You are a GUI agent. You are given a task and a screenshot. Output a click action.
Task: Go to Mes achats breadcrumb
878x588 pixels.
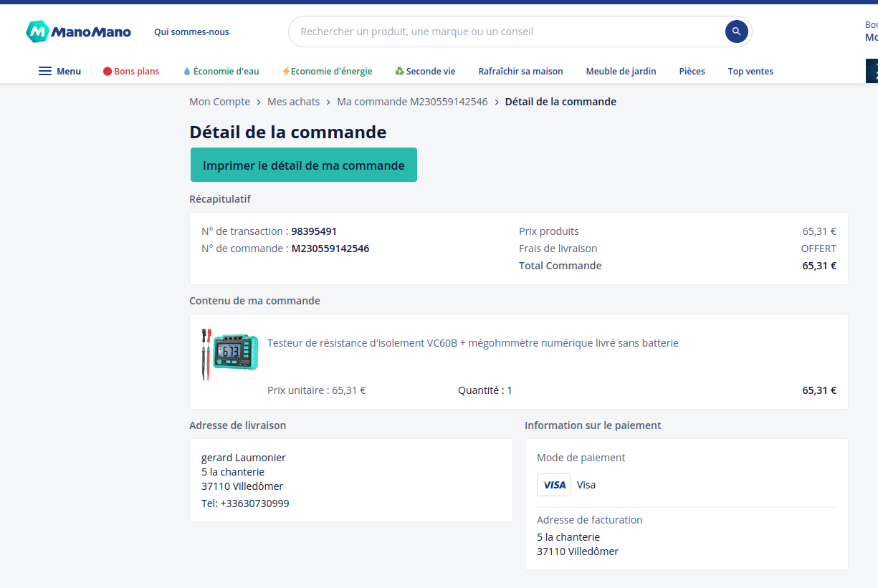click(x=293, y=102)
